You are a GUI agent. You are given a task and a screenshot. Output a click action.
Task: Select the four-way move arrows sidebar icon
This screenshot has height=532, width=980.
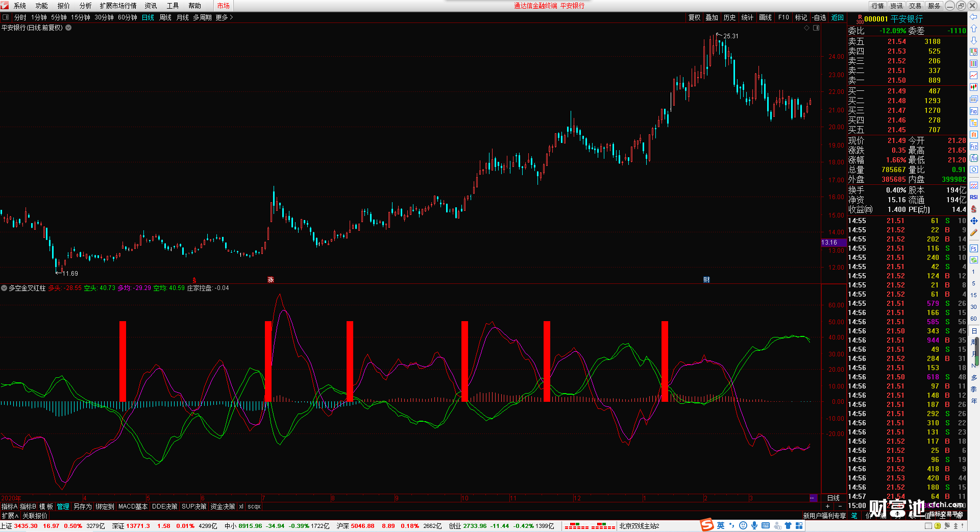pos(973,221)
